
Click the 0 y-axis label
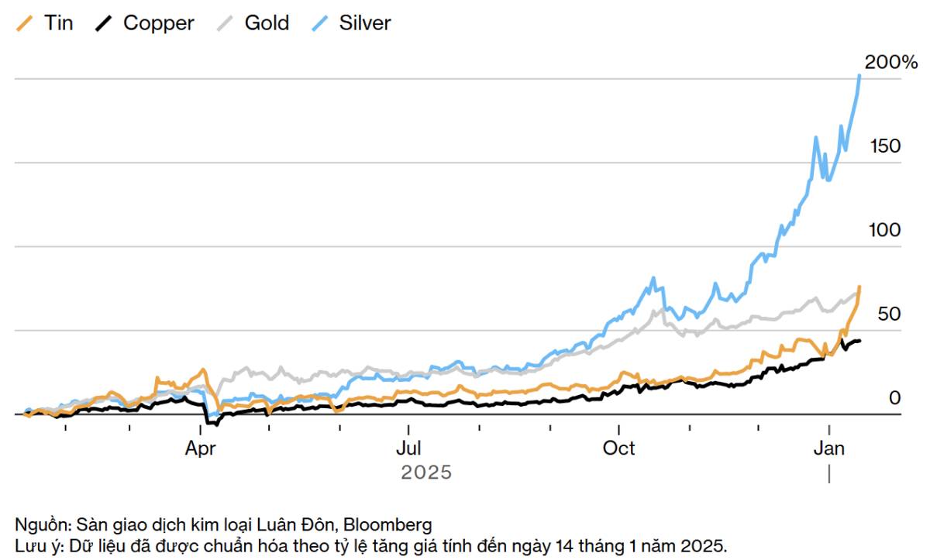click(894, 398)
